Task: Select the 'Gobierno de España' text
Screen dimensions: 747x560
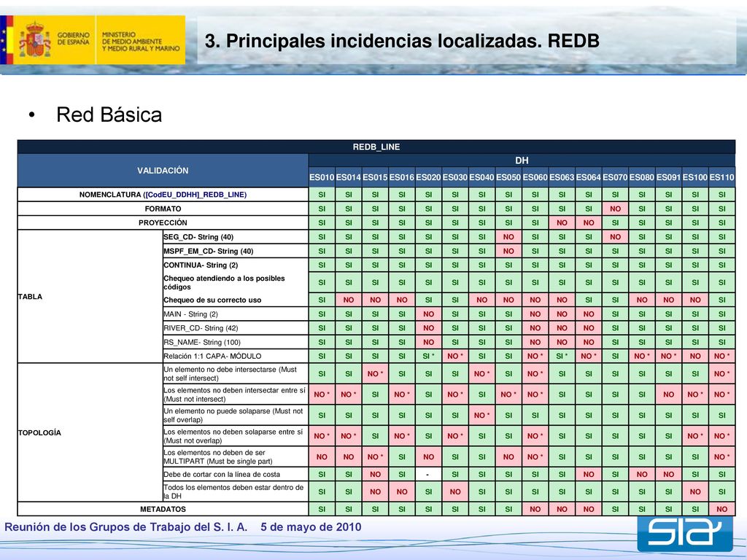Action: point(74,39)
